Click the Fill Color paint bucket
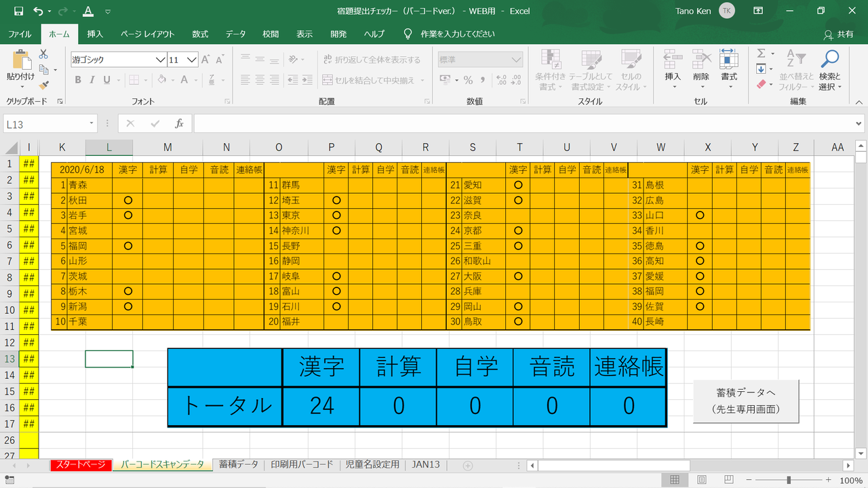Image resolution: width=868 pixels, height=488 pixels. pyautogui.click(x=161, y=80)
